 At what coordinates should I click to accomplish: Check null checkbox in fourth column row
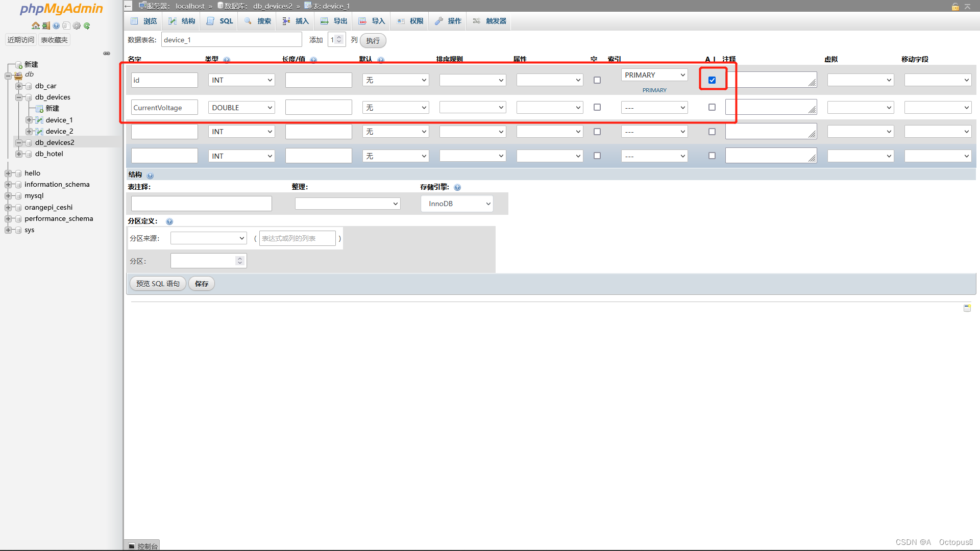click(597, 156)
